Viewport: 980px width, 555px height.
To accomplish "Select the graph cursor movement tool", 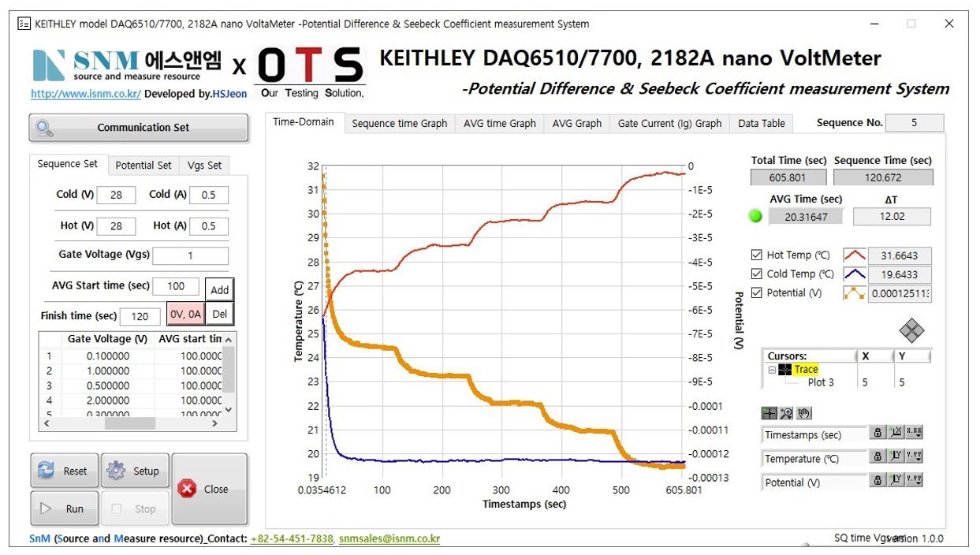I will tap(769, 413).
